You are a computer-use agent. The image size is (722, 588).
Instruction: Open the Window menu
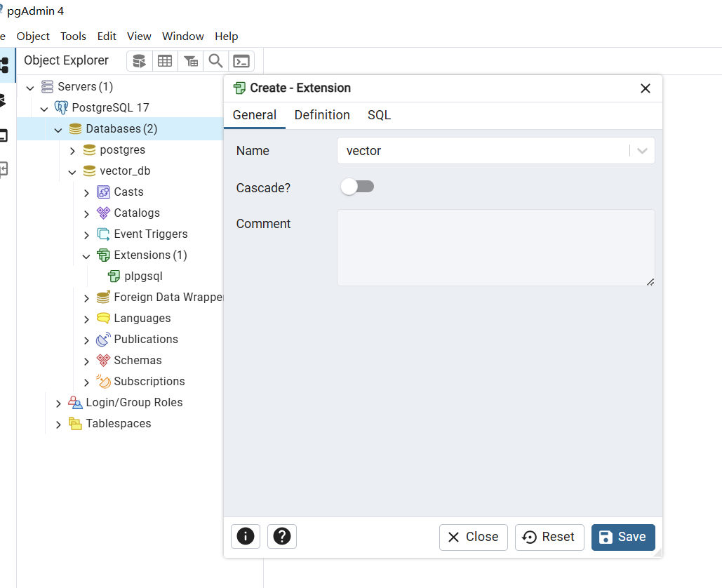pyautogui.click(x=183, y=36)
